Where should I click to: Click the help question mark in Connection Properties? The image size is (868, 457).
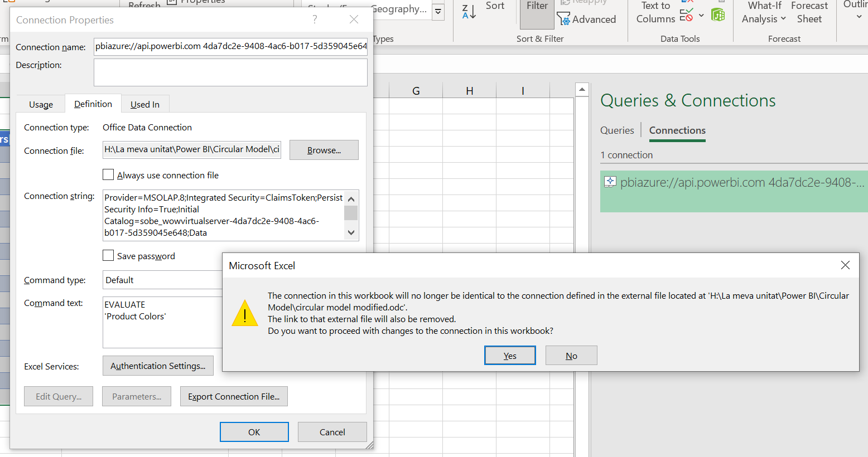315,20
